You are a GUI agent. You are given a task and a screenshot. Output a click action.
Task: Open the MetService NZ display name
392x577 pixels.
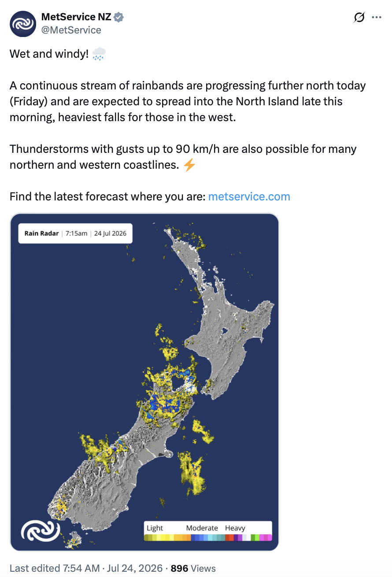[x=76, y=17]
